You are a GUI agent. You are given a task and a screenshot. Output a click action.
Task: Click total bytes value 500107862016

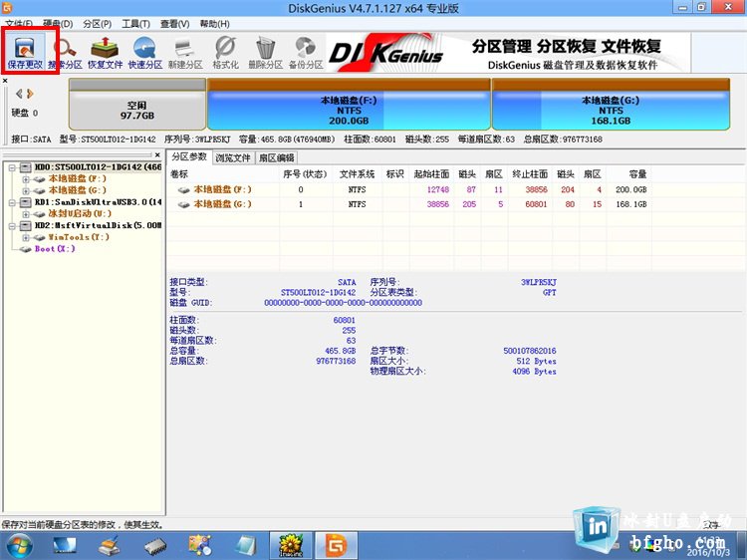530,351
